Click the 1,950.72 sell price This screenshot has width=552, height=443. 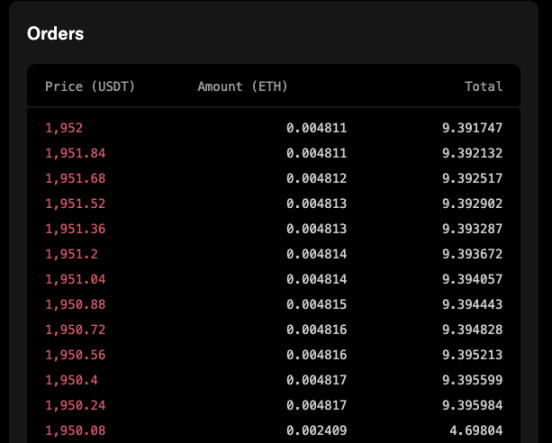(75, 330)
